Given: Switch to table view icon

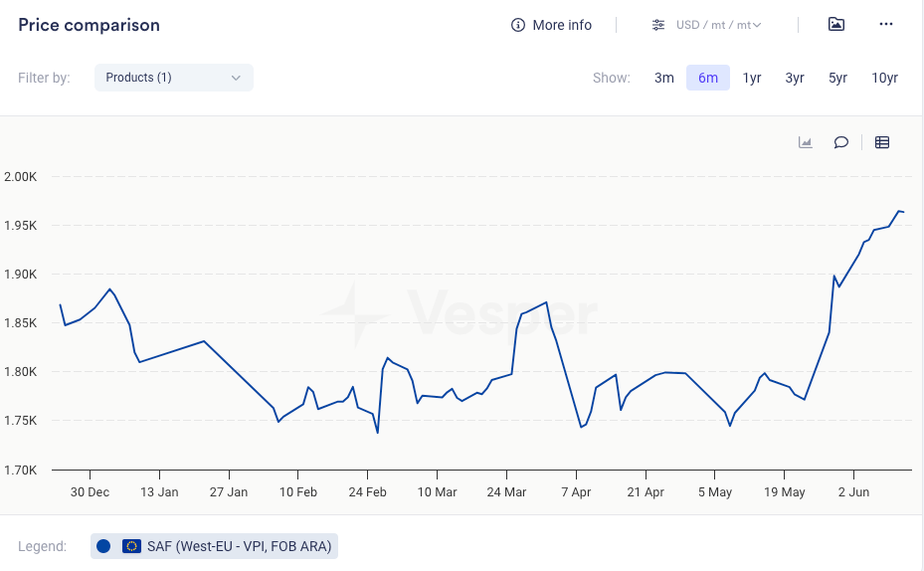Looking at the screenshot, I should coord(882,142).
